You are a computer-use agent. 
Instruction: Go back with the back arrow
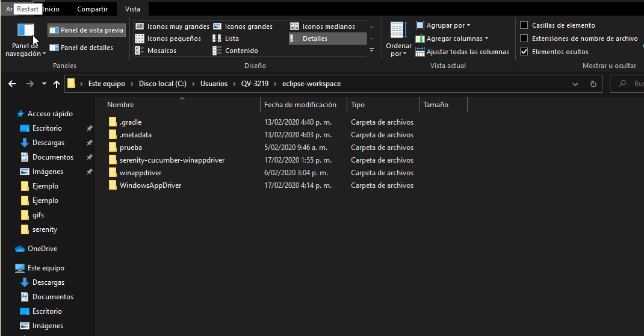point(12,84)
